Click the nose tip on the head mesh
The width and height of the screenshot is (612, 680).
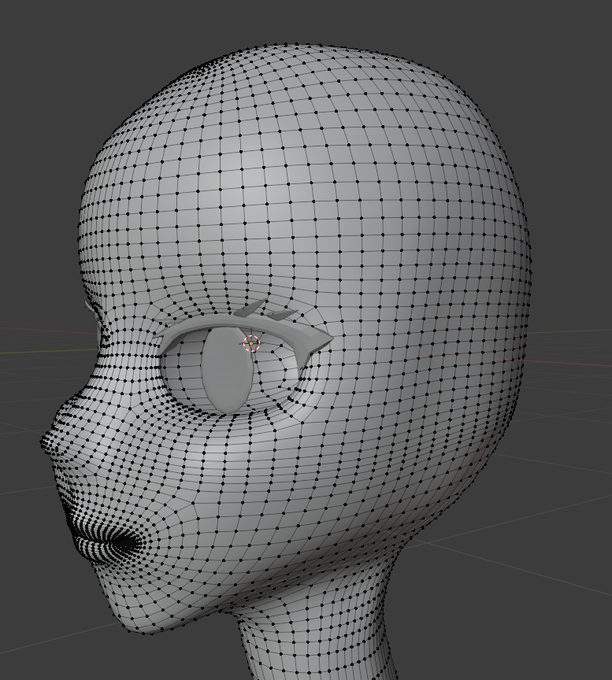(x=45, y=443)
